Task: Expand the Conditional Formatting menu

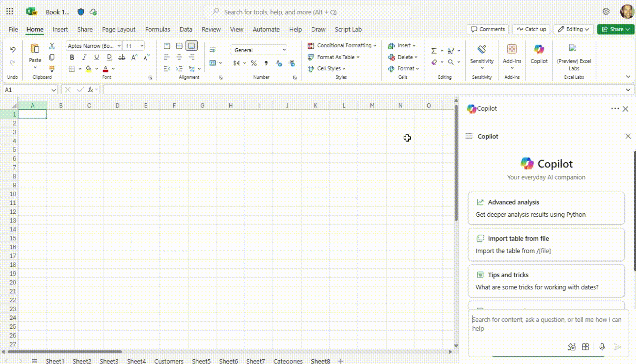Action: pyautogui.click(x=342, y=46)
